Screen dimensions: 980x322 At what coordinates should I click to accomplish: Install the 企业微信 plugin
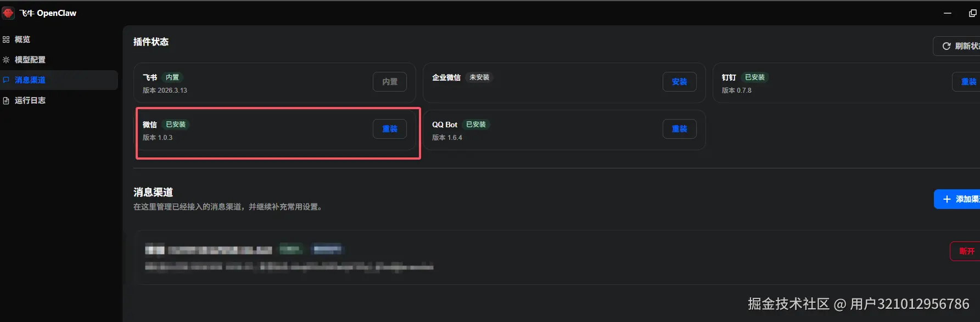[x=679, y=82]
